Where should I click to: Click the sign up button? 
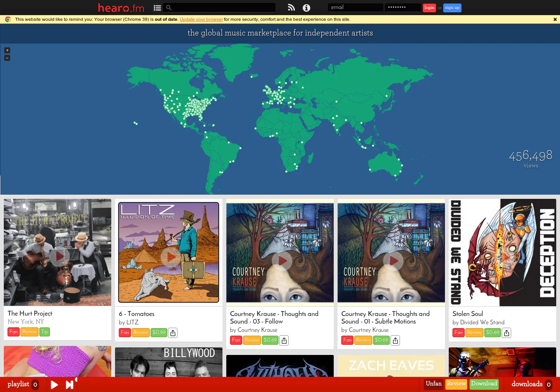pyautogui.click(x=452, y=8)
